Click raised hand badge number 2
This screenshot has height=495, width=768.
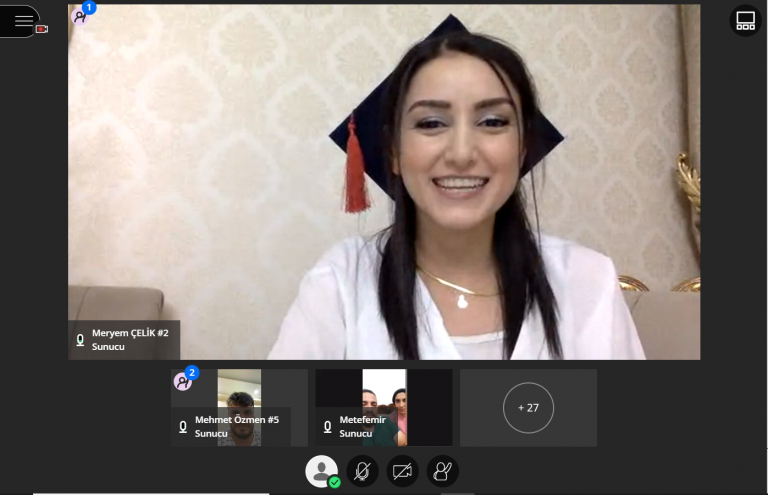tap(192, 373)
